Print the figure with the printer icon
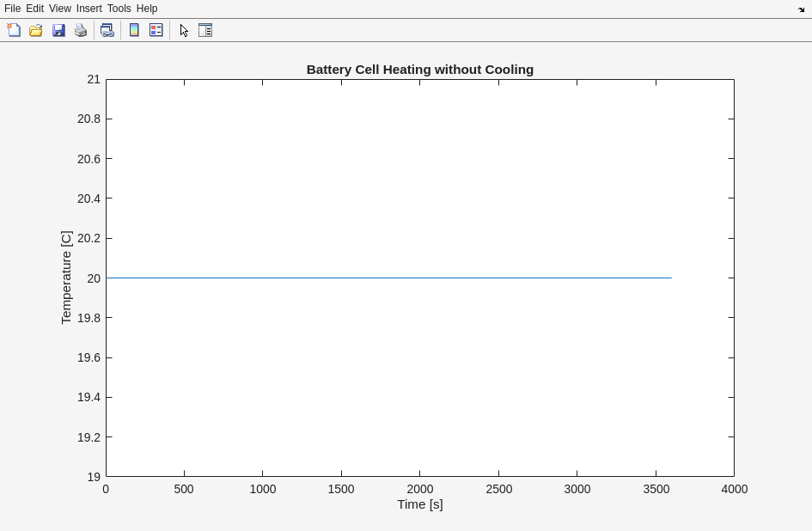 coord(81,30)
